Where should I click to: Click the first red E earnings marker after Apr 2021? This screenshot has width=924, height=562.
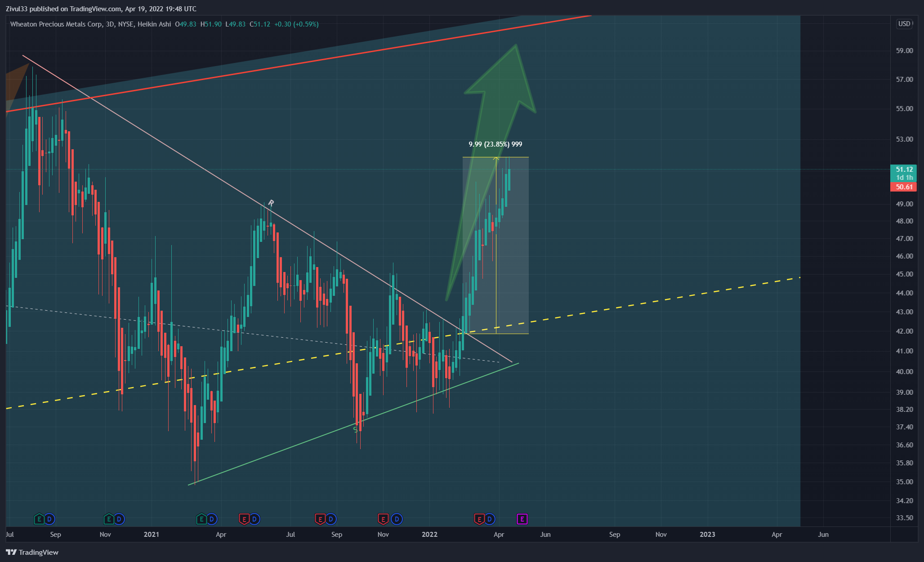(244, 519)
